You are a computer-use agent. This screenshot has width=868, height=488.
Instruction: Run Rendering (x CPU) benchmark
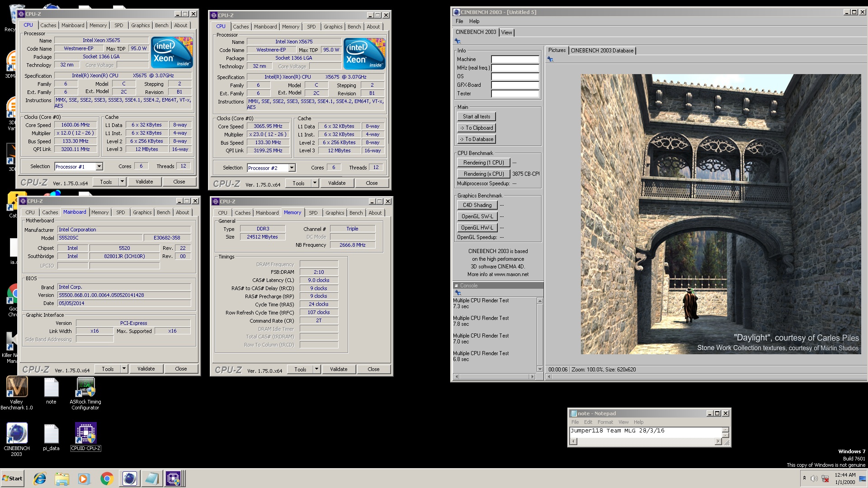tap(484, 174)
